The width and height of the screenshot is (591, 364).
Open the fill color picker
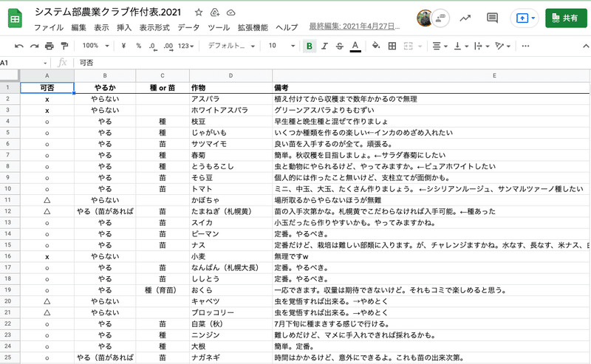tap(376, 46)
